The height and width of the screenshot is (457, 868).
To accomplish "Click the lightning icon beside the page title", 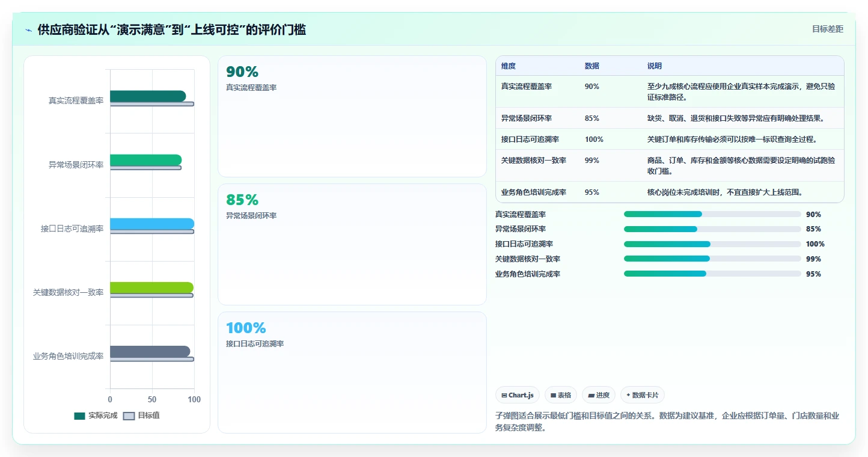I will 28,30.
